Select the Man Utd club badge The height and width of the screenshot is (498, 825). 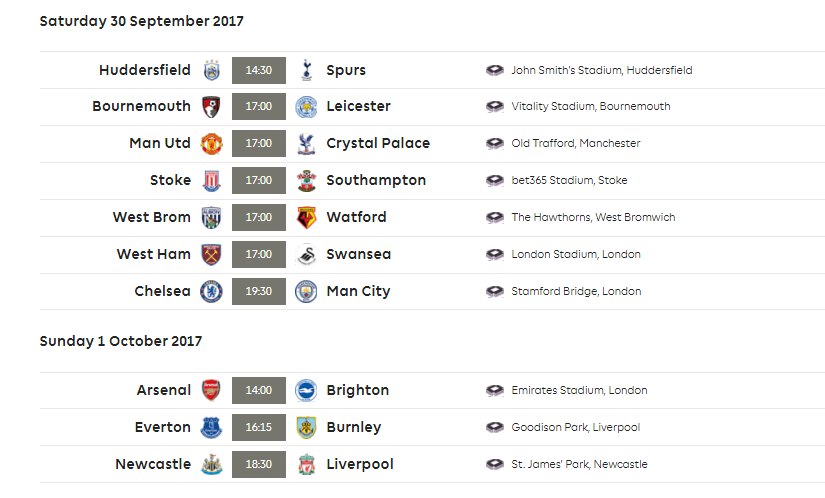212,144
